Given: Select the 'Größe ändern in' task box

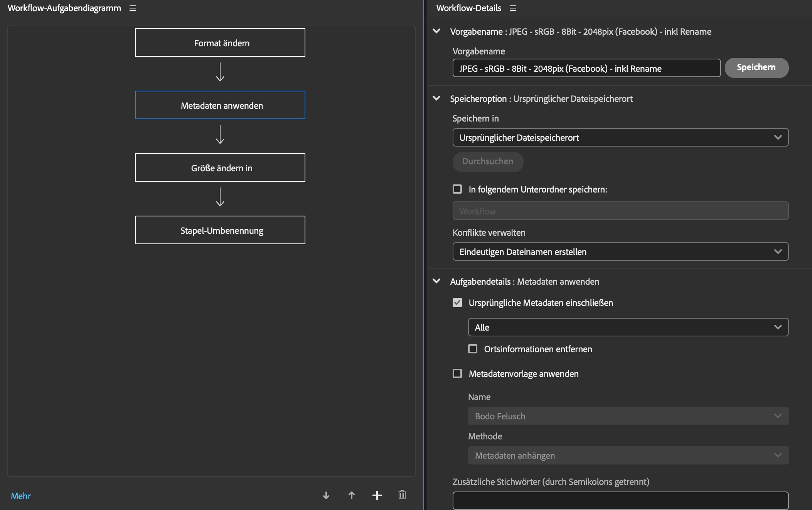Looking at the screenshot, I should [x=220, y=168].
